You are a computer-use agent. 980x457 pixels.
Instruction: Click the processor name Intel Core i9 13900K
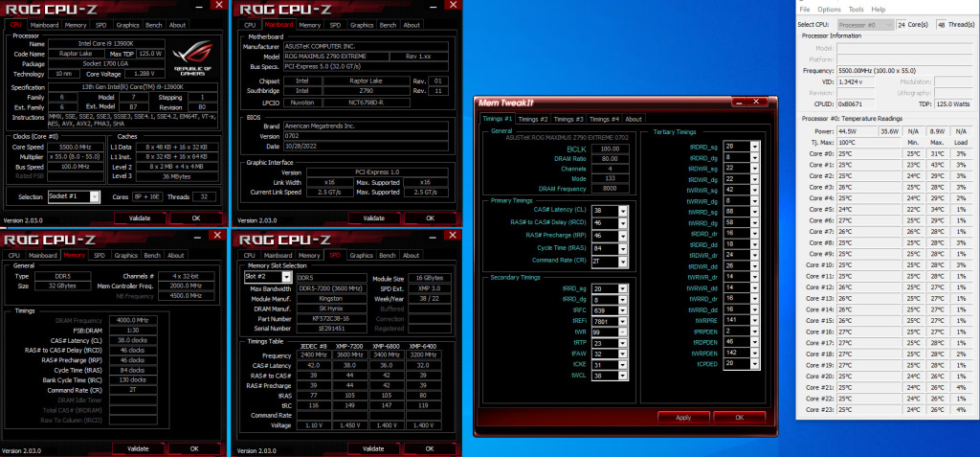[105, 44]
